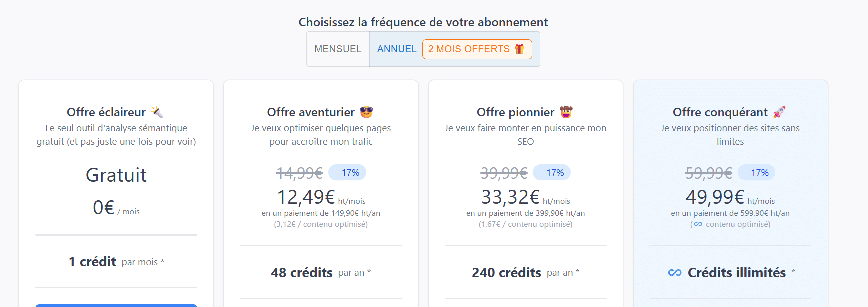This screenshot has height=307, width=868.
Task: Click the sunglasses emoji beside Offre aventurier
Action: 366,112
